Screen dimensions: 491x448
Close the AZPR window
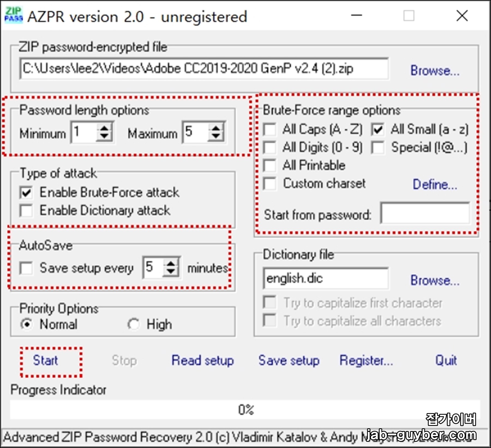click(x=462, y=15)
